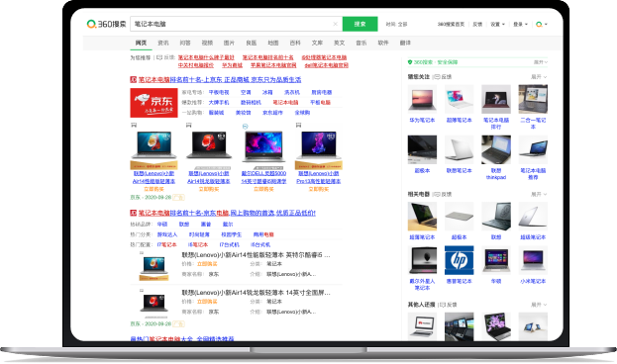
Task: Open the DELL laptop product image
Action: (263, 146)
